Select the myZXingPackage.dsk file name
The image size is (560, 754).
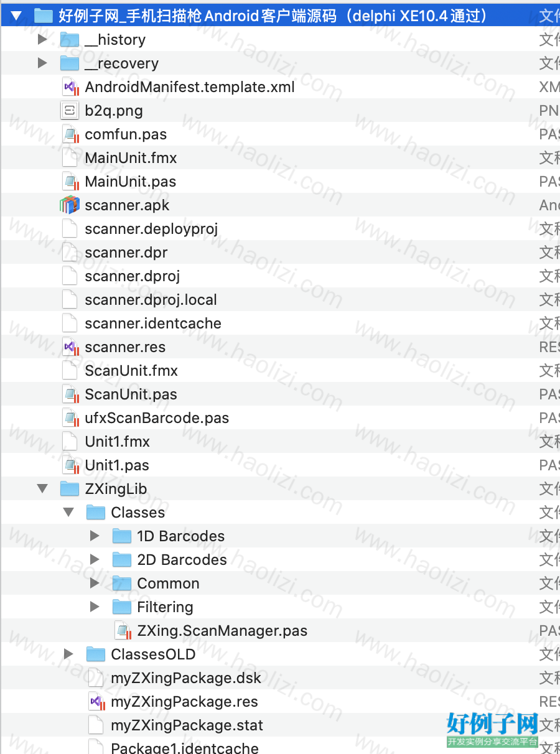[x=186, y=678]
